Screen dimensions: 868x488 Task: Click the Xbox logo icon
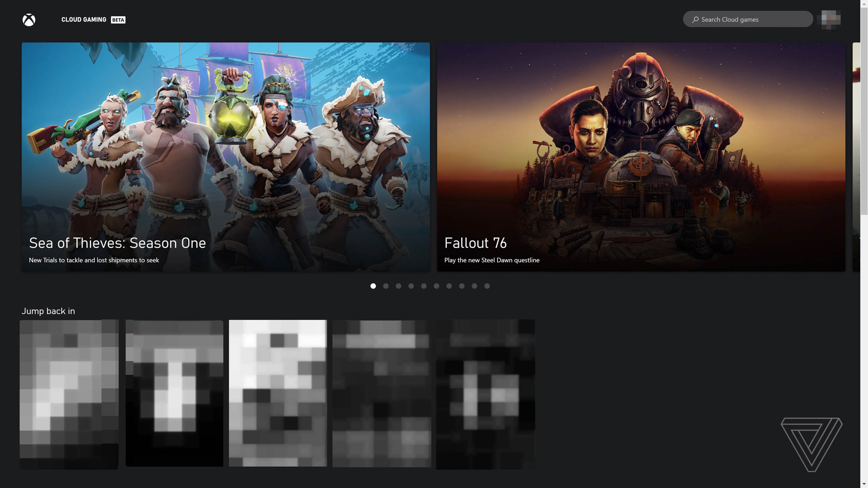click(x=29, y=20)
